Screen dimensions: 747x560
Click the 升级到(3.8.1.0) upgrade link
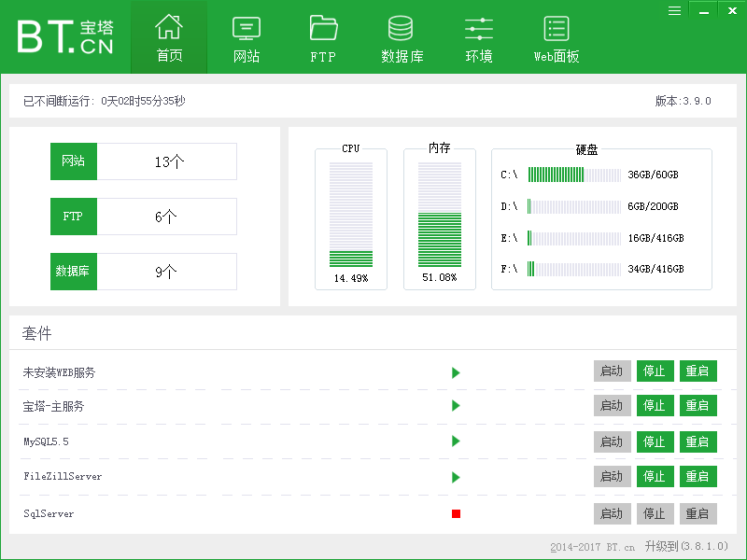tap(685, 546)
